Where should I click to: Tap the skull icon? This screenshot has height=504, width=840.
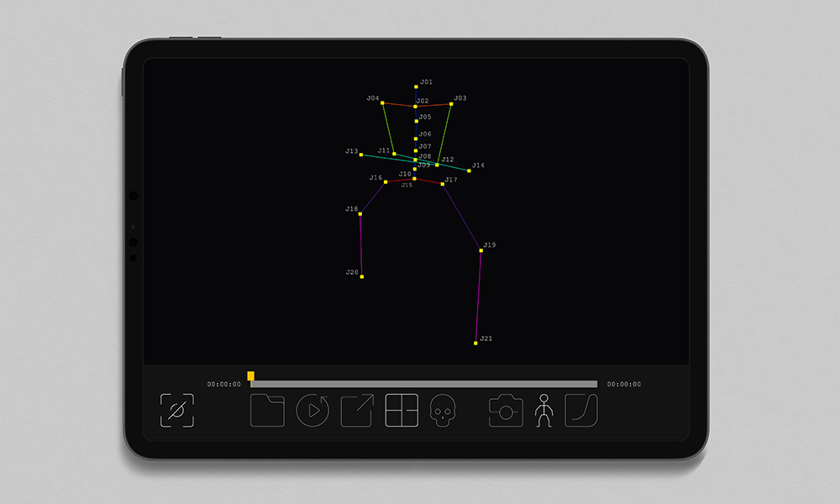(443, 410)
